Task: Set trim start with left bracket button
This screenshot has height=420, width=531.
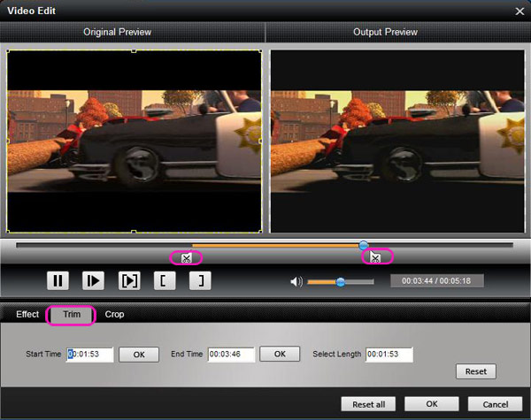Action: click(165, 280)
